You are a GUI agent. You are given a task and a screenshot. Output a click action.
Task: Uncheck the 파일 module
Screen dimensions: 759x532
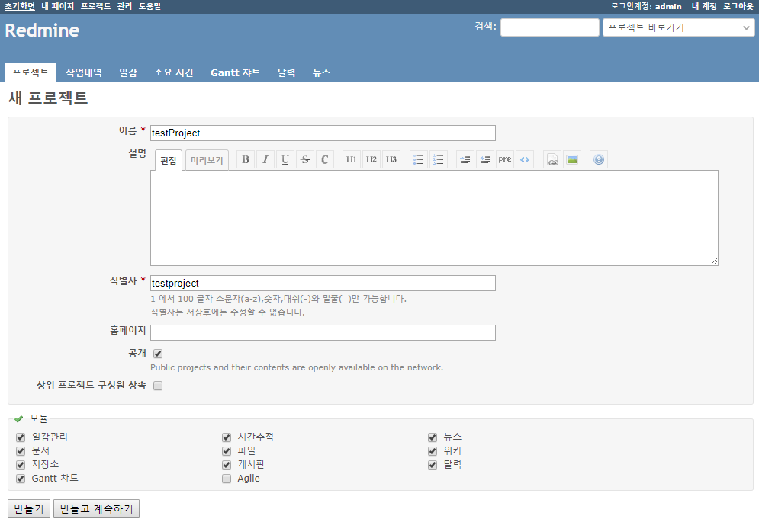(227, 451)
